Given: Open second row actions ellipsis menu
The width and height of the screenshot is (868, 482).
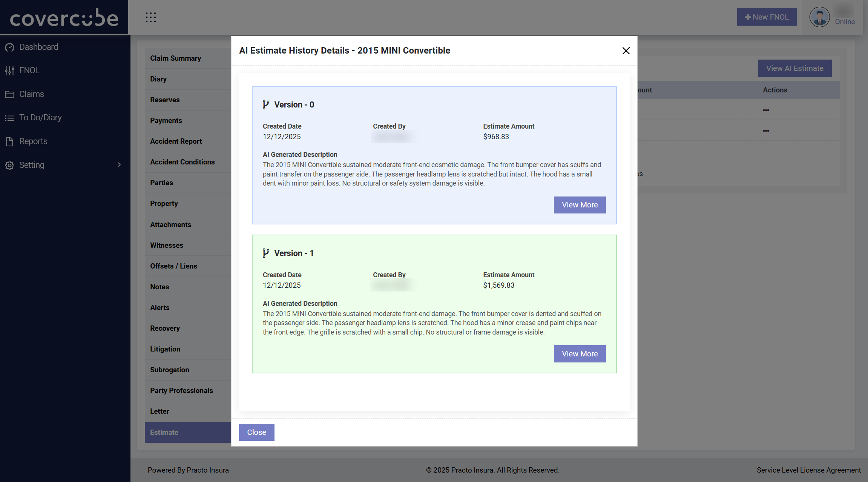Looking at the screenshot, I should tap(766, 131).
